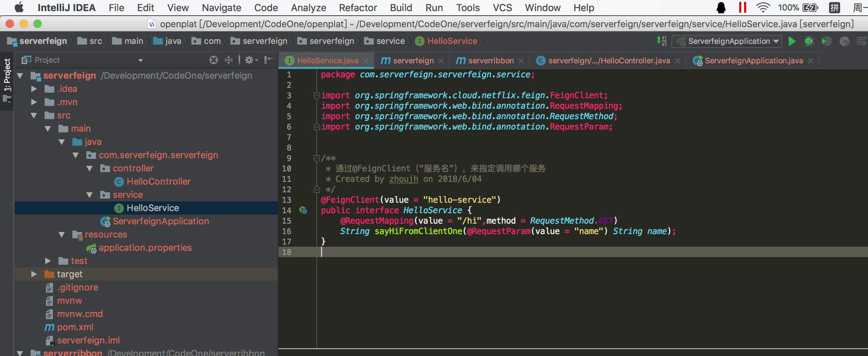The height and width of the screenshot is (356, 868).
Task: Click the java breadcrumb
Action: 167,41
